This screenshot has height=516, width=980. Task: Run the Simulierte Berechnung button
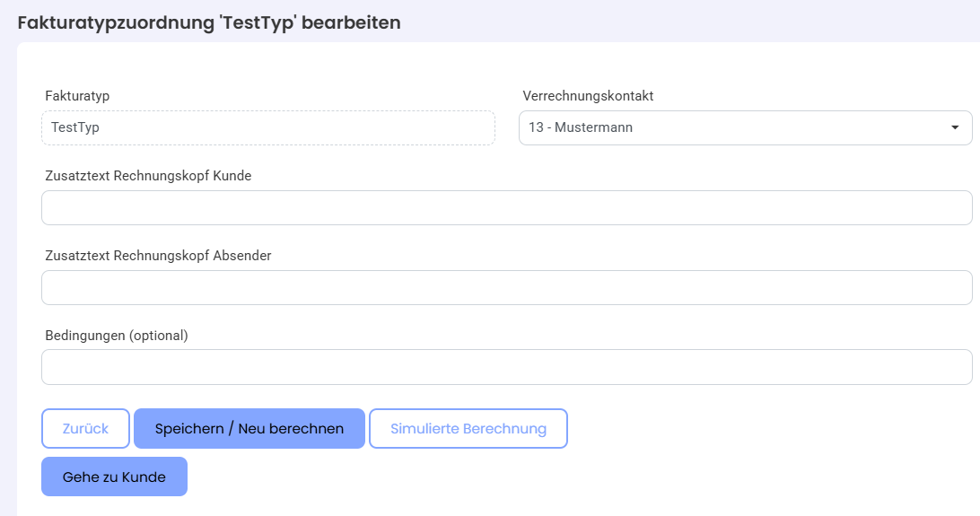click(468, 429)
